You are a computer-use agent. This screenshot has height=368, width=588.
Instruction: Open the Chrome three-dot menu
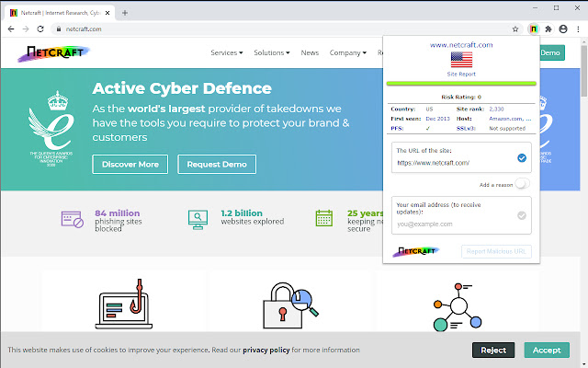click(578, 29)
